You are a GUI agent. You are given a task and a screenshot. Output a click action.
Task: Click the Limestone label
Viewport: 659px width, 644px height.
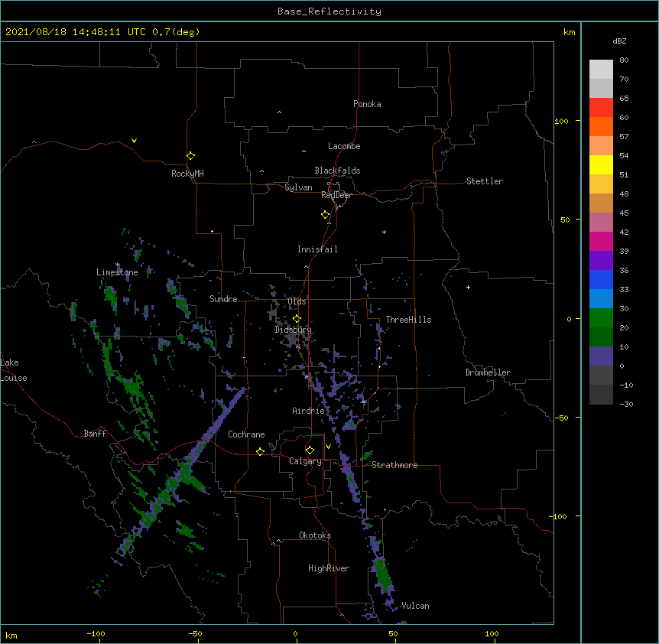[x=117, y=272]
